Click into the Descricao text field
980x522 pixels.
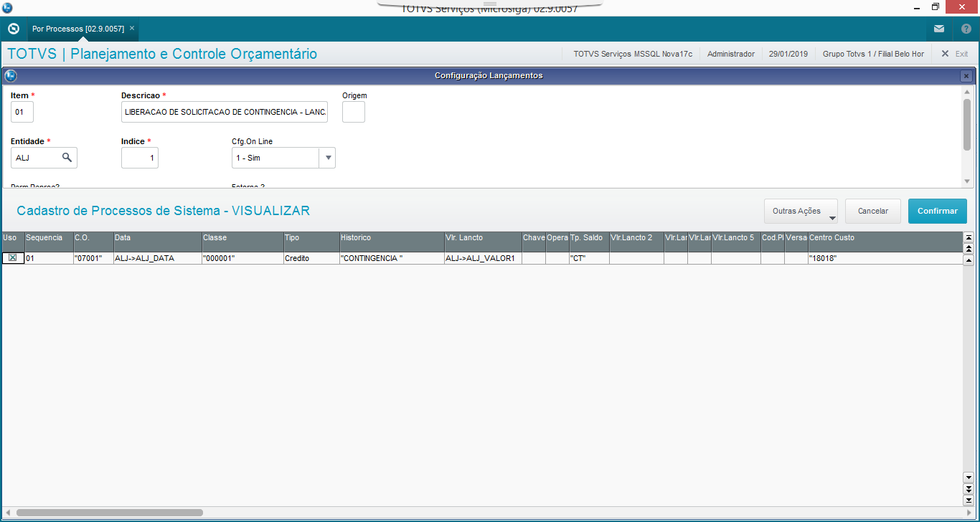pyautogui.click(x=225, y=112)
